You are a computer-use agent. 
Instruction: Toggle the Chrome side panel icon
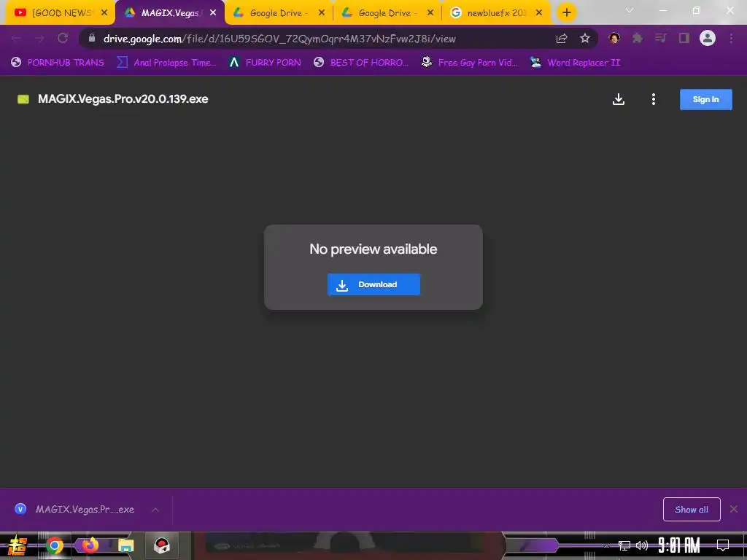coord(684,38)
